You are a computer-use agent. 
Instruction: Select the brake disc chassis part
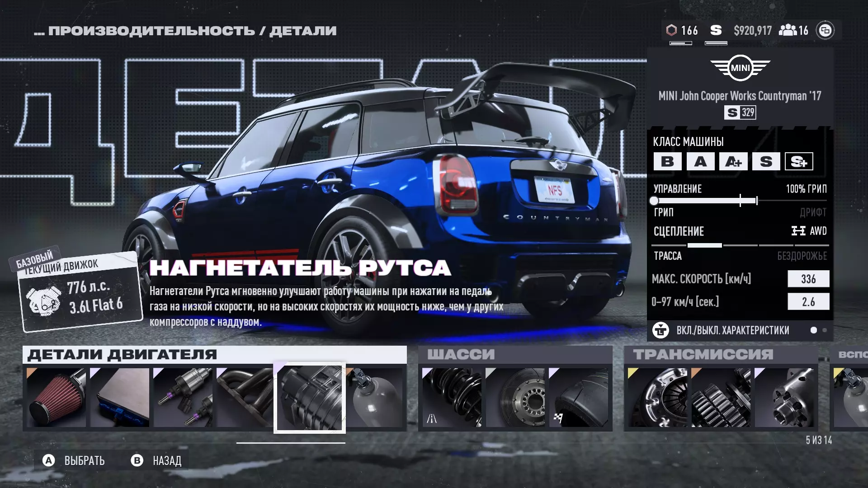(x=515, y=397)
